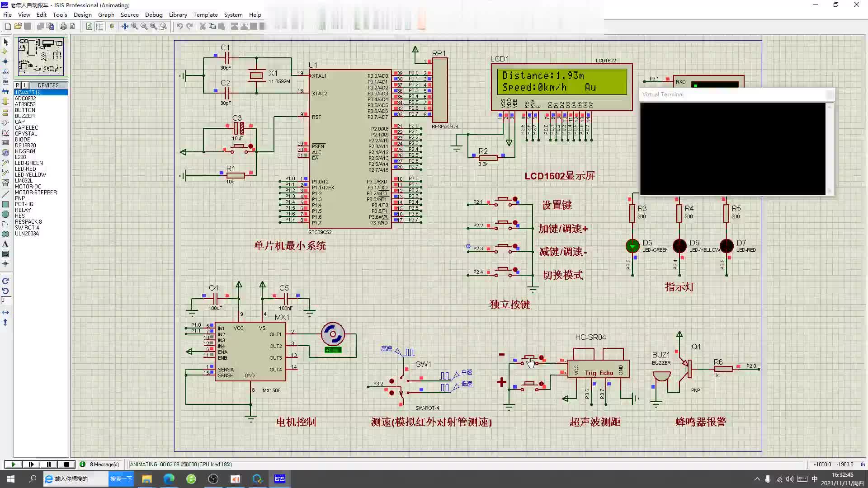Select the 2D Graphics Circle tool
The image size is (868, 488).
coord(5,214)
